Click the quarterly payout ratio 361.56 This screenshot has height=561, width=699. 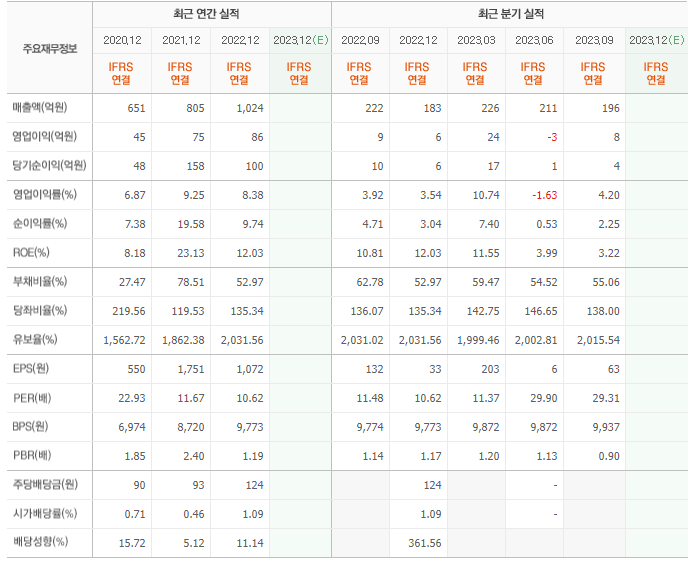click(x=425, y=543)
